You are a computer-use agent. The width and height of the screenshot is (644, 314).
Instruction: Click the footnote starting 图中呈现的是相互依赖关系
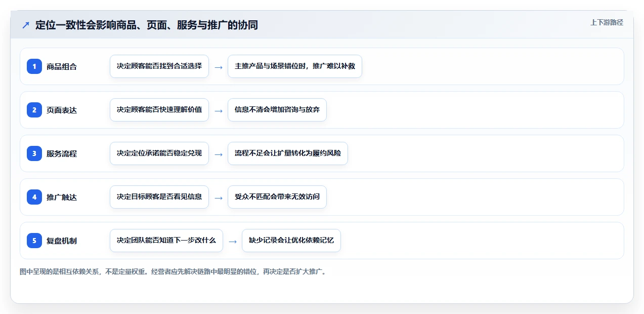(174, 271)
